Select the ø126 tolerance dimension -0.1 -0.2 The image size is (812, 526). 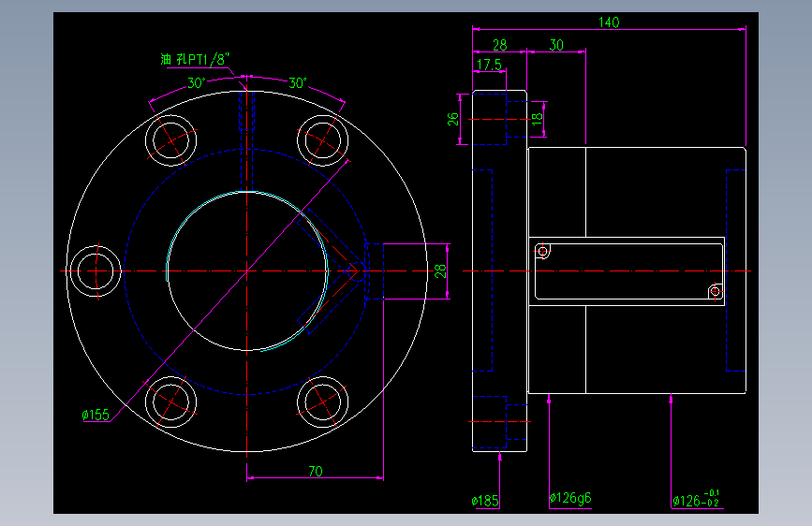pyautogui.click(x=696, y=499)
